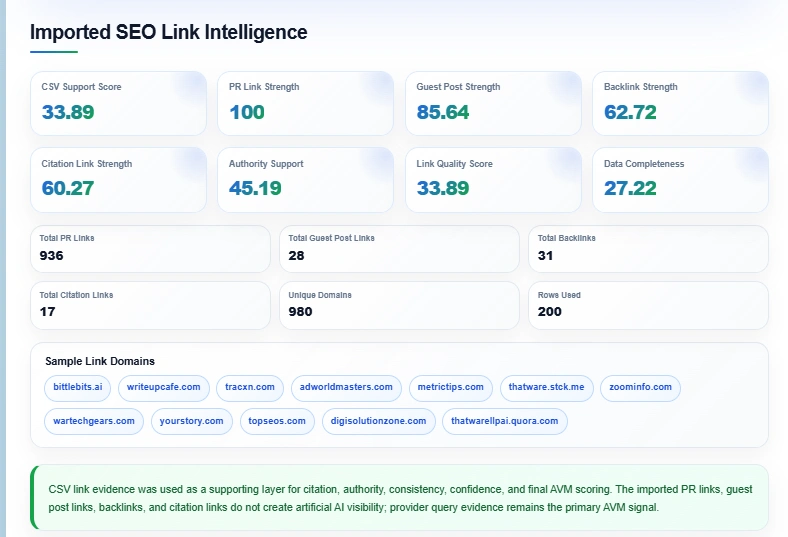Click the Imported SEO Link Intelligence heading
Screen dimensions: 788x537
coord(168,32)
